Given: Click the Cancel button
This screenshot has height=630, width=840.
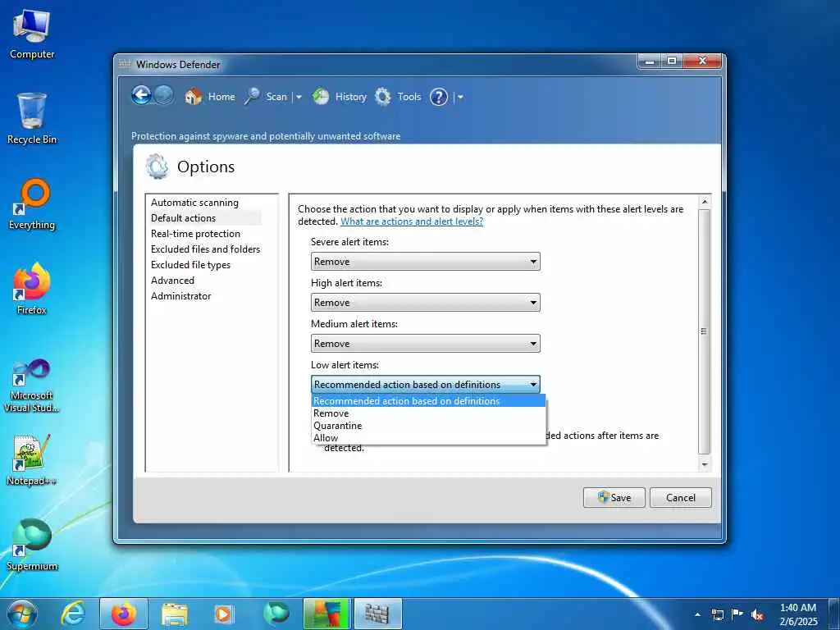Looking at the screenshot, I should pos(680,498).
